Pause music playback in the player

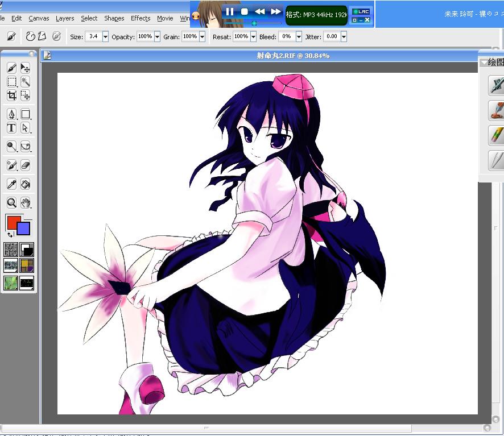229,12
